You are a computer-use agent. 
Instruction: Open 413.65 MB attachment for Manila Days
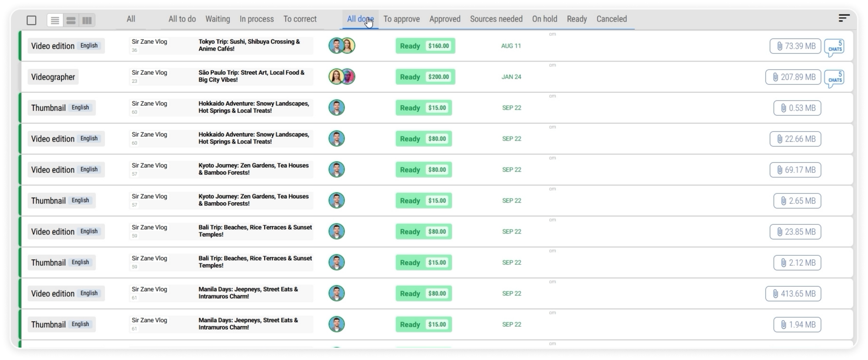pos(793,294)
